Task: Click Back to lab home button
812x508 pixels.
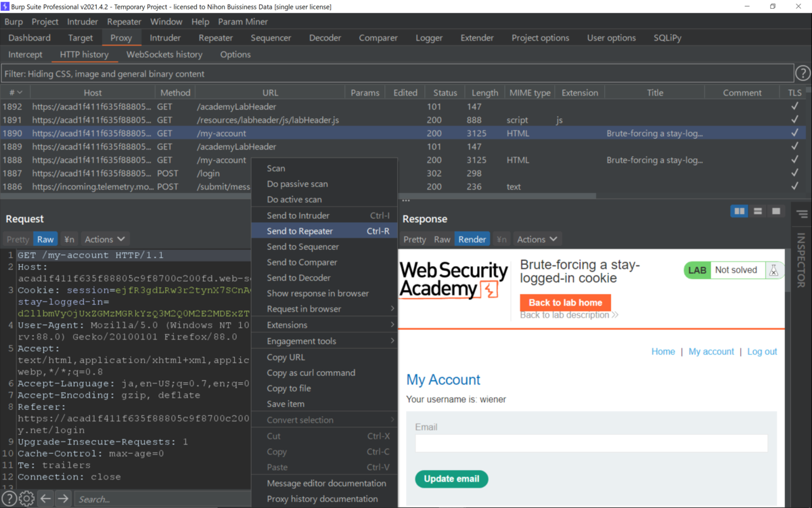Action: point(566,302)
